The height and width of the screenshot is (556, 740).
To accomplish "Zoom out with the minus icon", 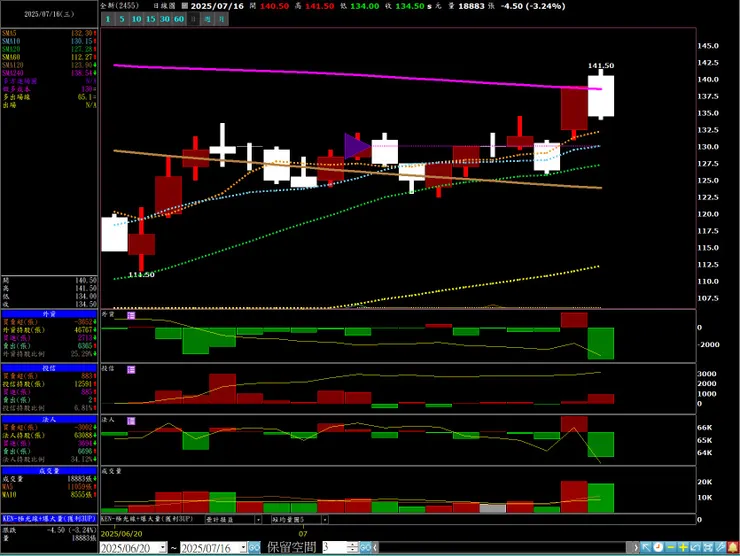I will coord(671,547).
